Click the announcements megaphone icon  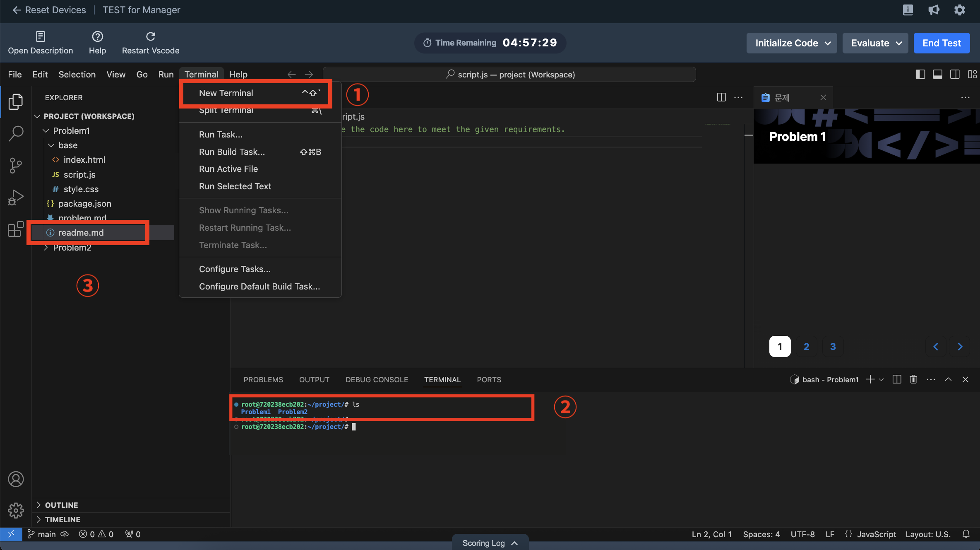coord(934,10)
